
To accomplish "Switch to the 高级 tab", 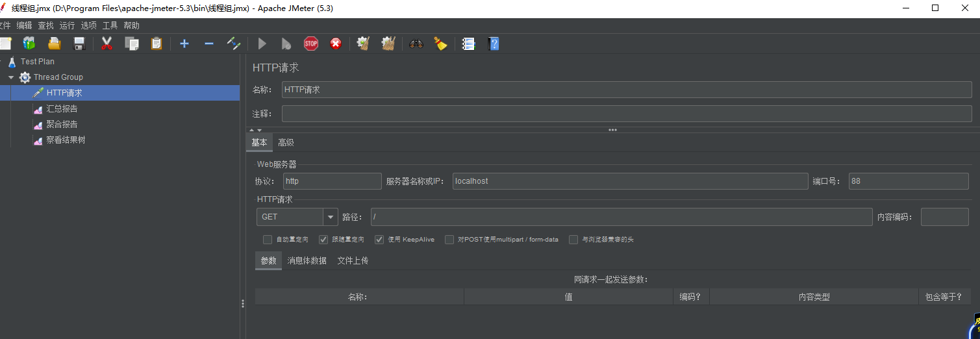I will click(x=286, y=143).
